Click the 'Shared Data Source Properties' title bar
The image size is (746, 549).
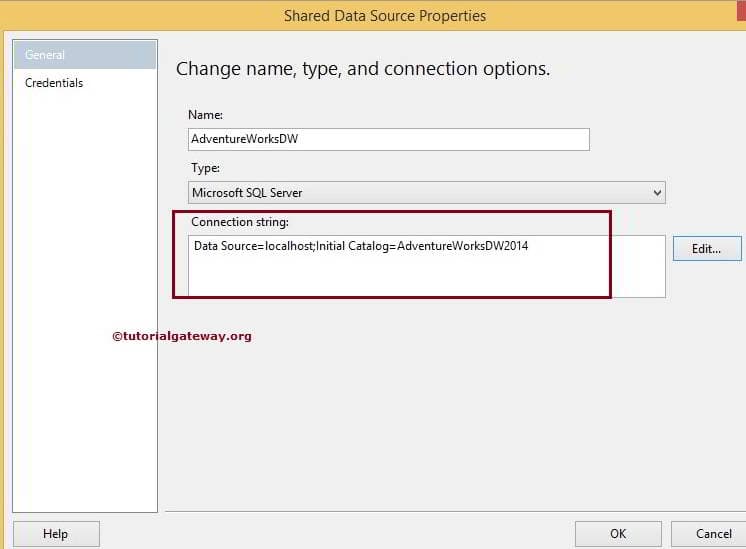click(385, 16)
